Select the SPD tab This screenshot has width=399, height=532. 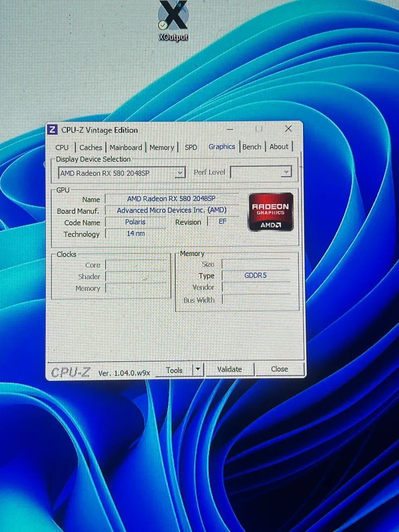point(191,147)
